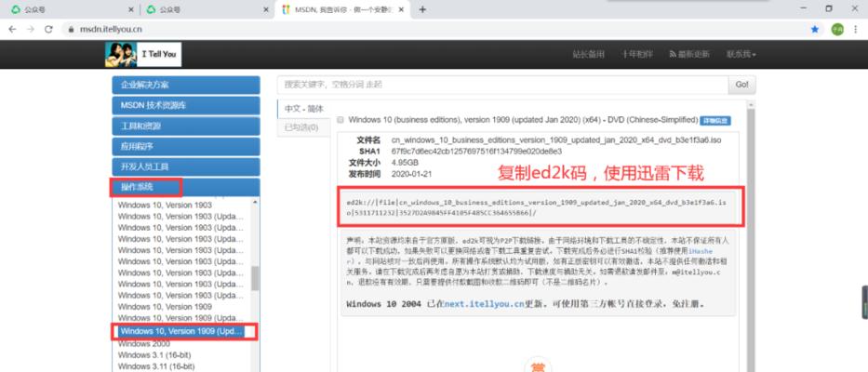Open the 站长备用 nav link
This screenshot has width=868, height=372.
tap(589, 54)
